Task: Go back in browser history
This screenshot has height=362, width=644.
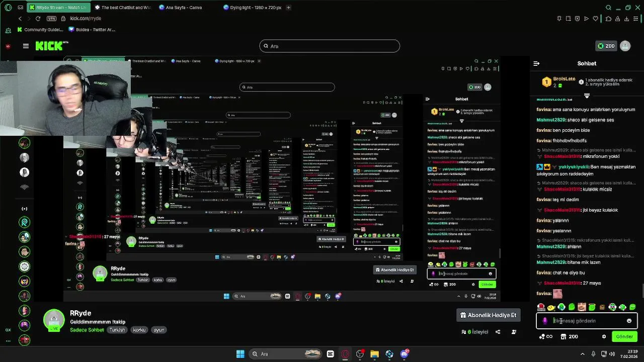Action: pyautogui.click(x=20, y=19)
